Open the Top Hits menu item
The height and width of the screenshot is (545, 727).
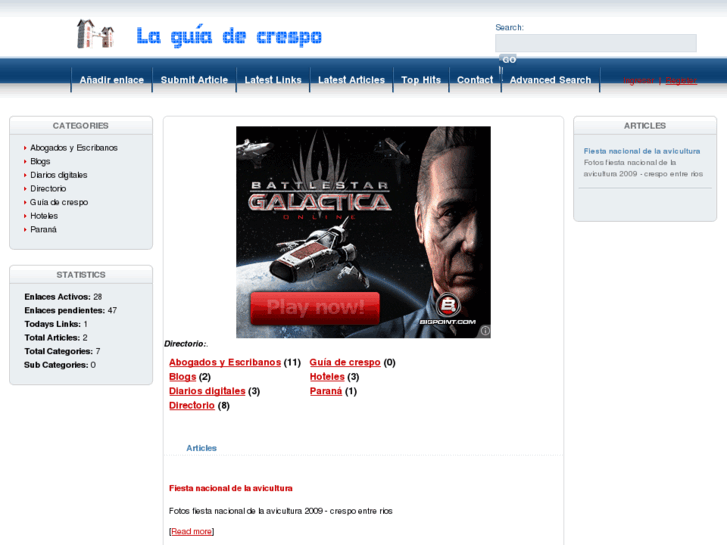tap(421, 80)
